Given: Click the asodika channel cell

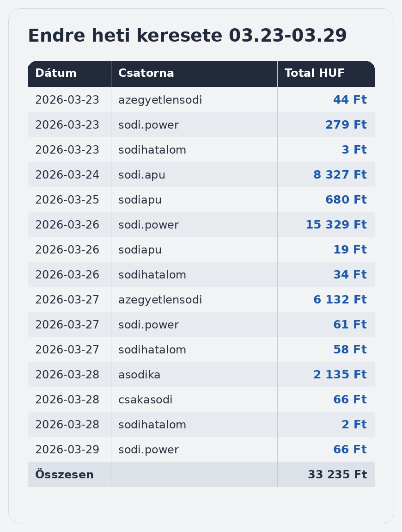Looking at the screenshot, I should click(x=139, y=375).
